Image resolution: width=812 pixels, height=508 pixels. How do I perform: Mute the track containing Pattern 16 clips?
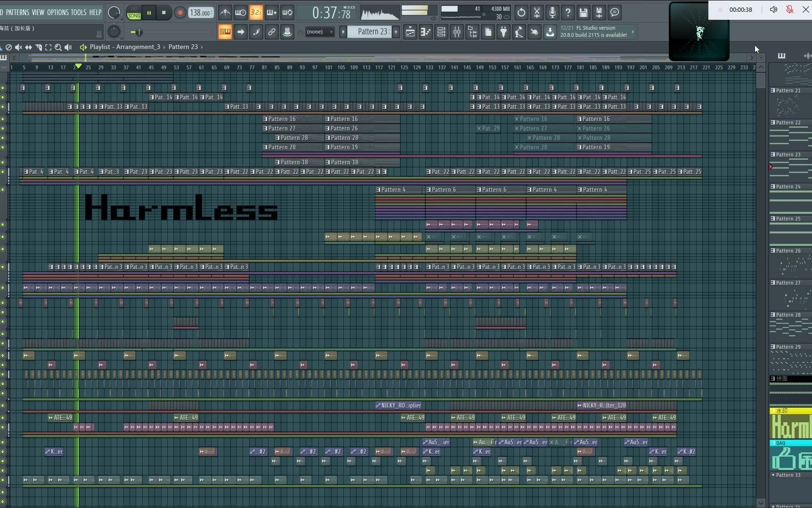(3, 119)
